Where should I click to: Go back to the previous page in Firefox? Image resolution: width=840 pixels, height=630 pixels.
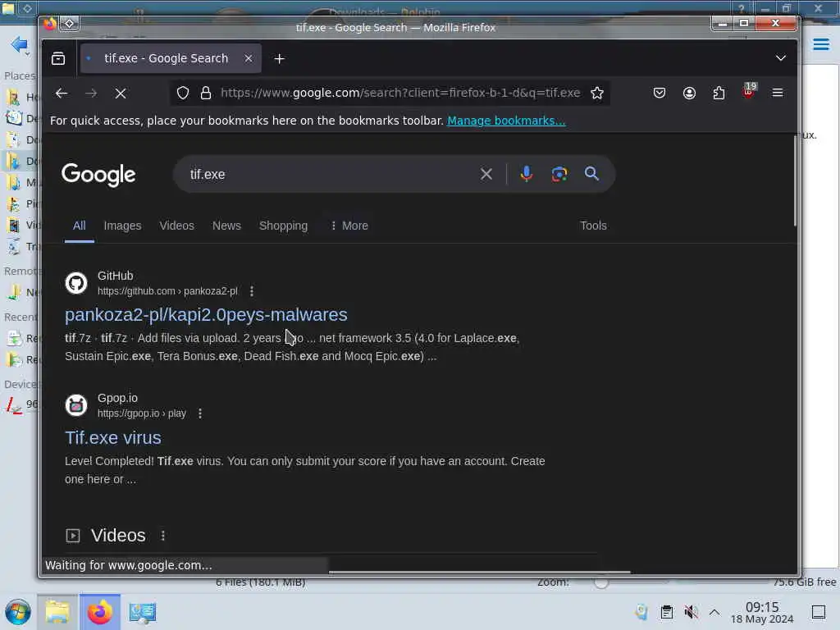pos(61,94)
